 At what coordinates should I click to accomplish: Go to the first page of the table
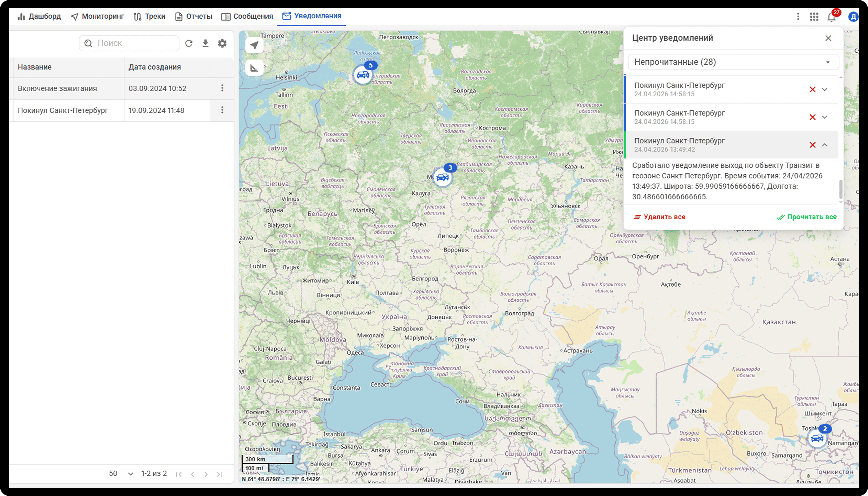pos(179,474)
